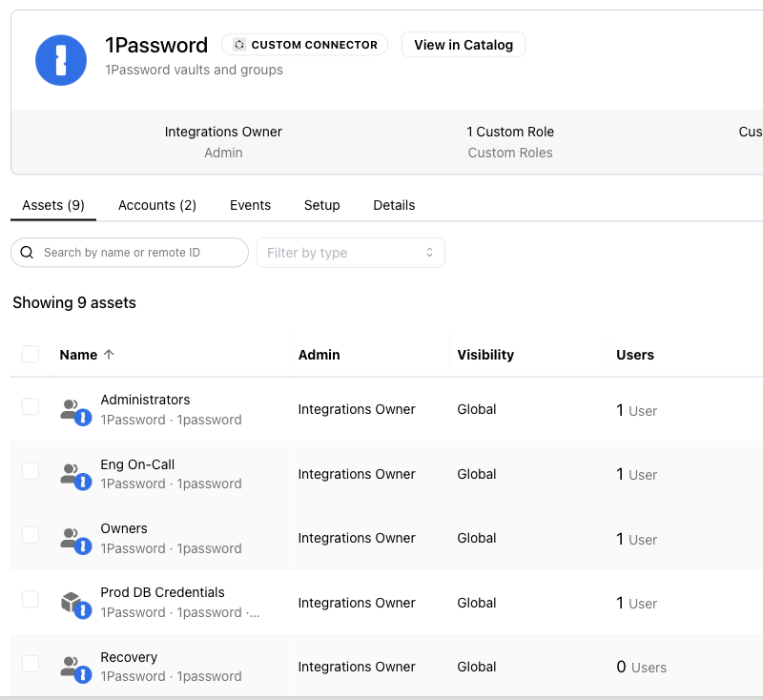Click the search magnifier icon
This screenshot has width=763, height=700.
(27, 253)
